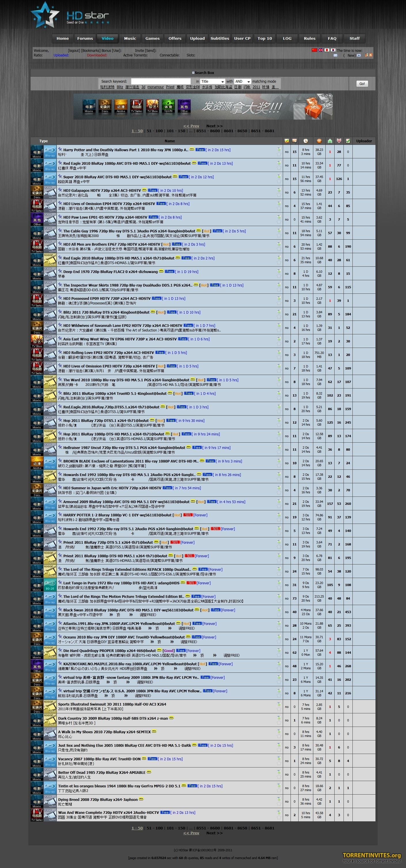Open the Top 10 page
Viewport: 406px width, 868px height.
[x=265, y=38]
